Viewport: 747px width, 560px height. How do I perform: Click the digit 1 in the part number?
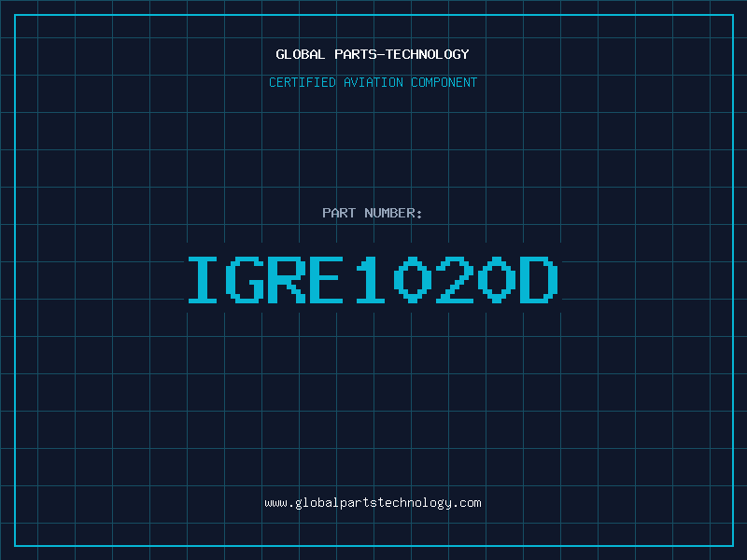[371, 280]
